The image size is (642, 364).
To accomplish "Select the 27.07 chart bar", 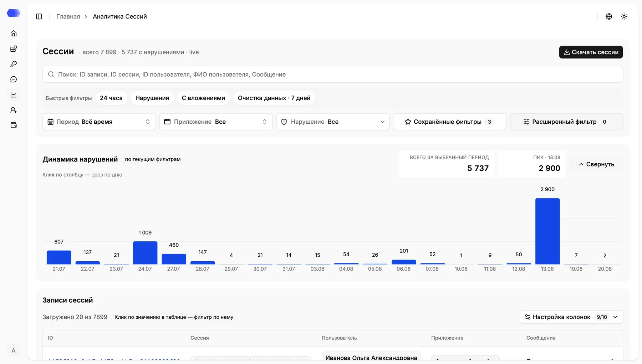I will pos(174,259).
